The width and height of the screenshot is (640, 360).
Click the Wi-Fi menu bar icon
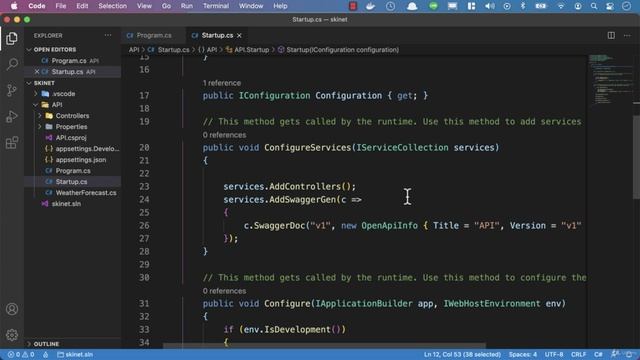561,6
